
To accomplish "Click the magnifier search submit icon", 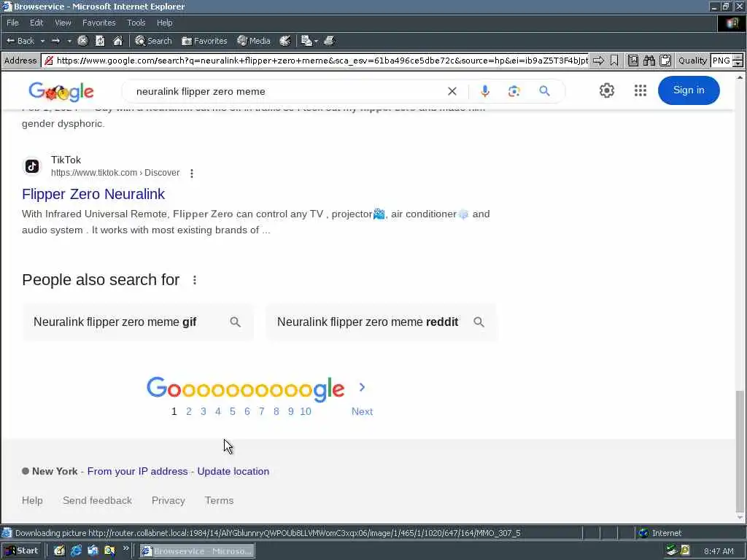I will 544,91.
